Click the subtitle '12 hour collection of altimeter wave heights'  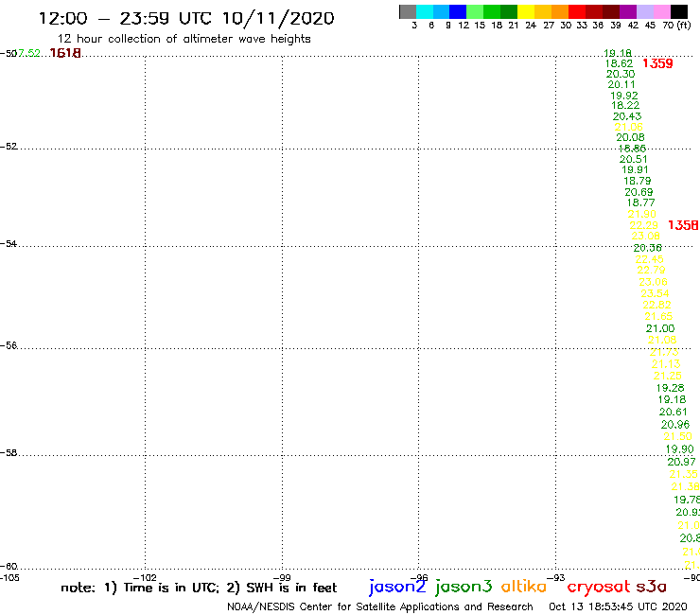tap(184, 39)
